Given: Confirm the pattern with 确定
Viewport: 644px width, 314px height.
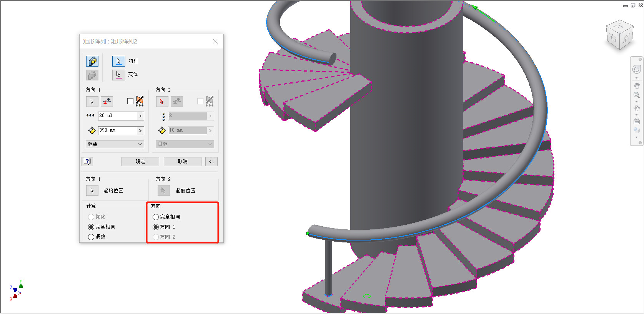Looking at the screenshot, I should point(140,162).
